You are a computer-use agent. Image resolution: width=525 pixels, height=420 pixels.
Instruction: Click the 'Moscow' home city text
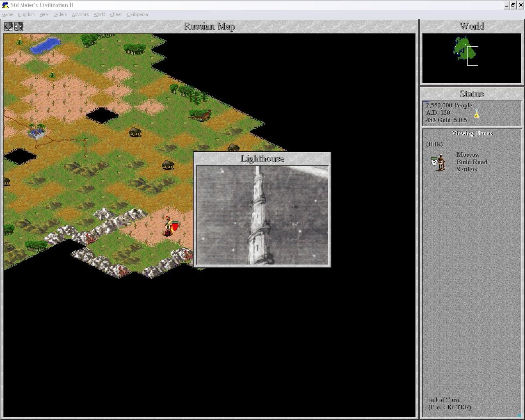(x=468, y=155)
